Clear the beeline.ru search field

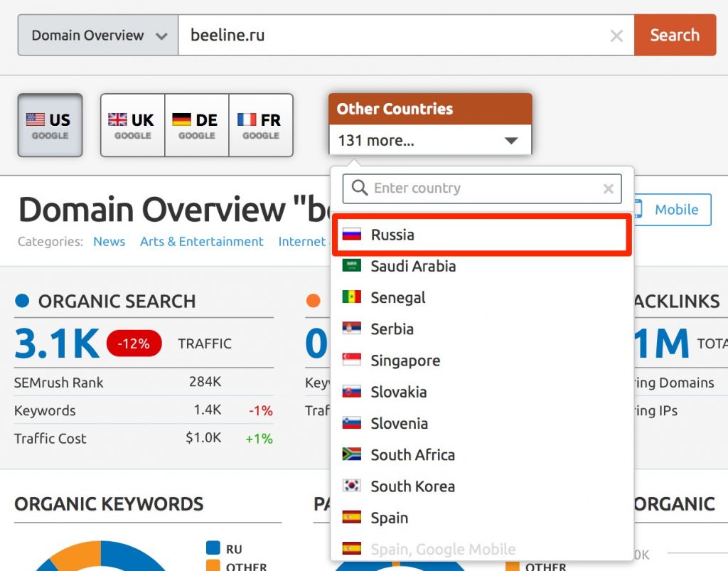[x=616, y=36]
